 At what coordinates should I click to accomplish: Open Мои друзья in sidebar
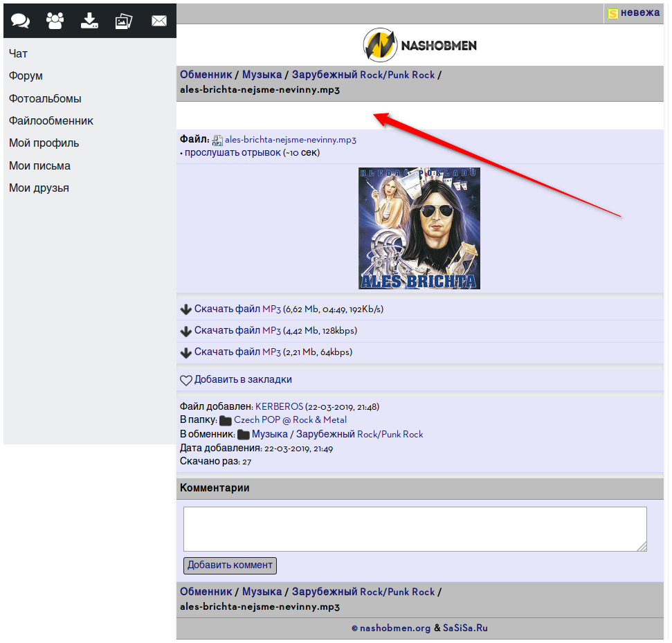click(39, 188)
